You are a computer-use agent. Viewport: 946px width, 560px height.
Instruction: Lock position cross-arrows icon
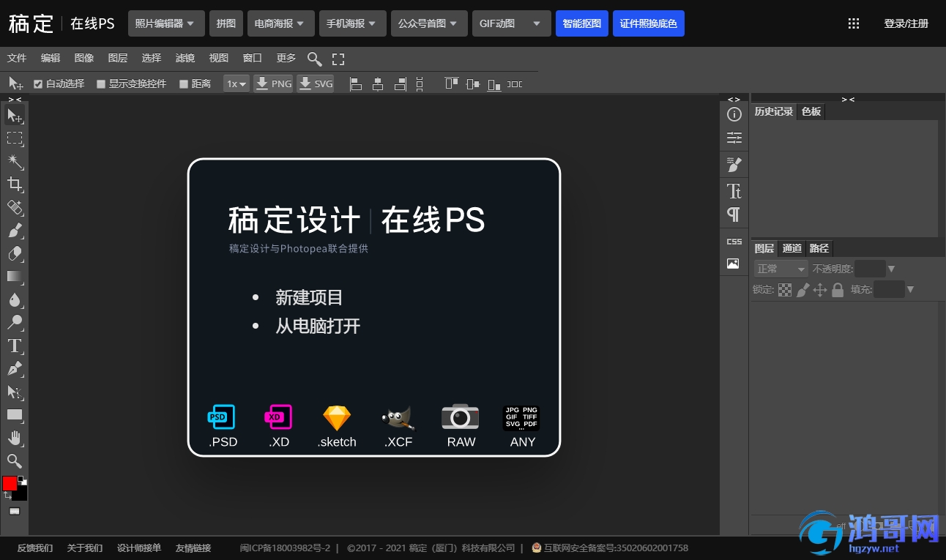point(820,290)
